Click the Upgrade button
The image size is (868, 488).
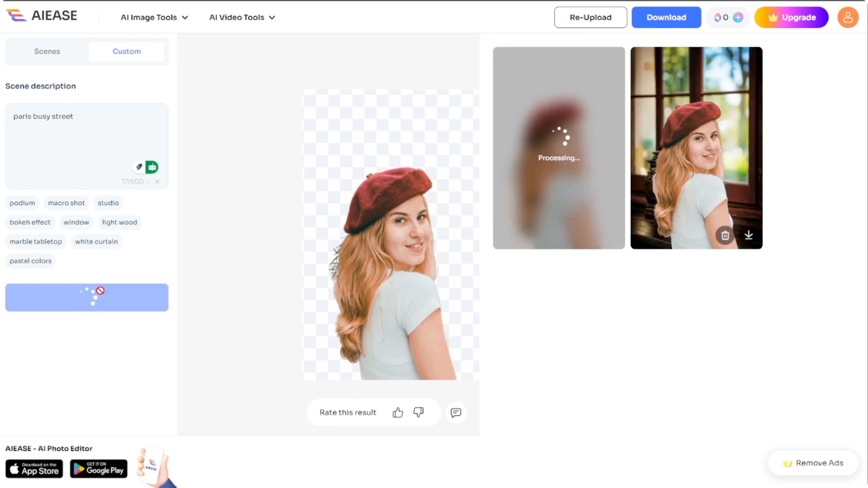point(791,17)
